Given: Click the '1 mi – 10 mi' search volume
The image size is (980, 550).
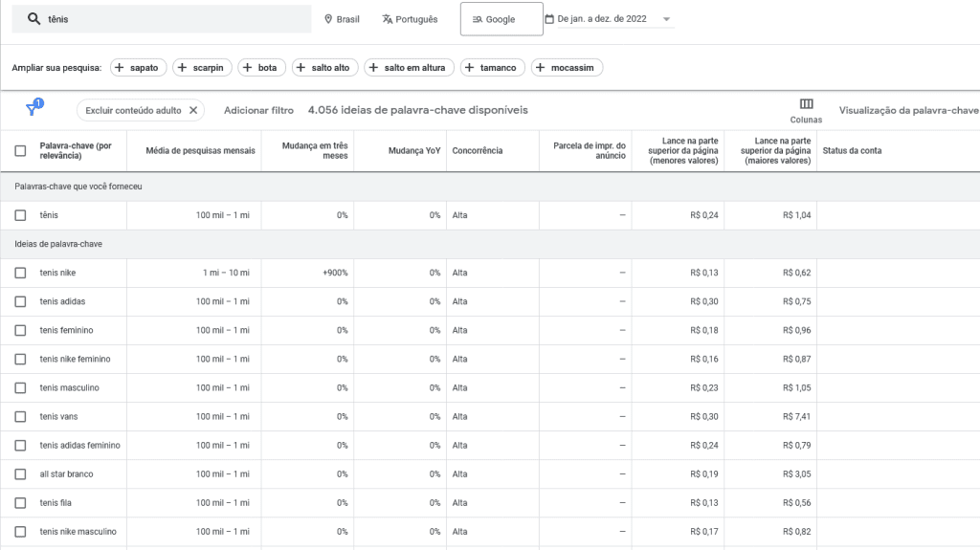Looking at the screenshot, I should (x=226, y=273).
